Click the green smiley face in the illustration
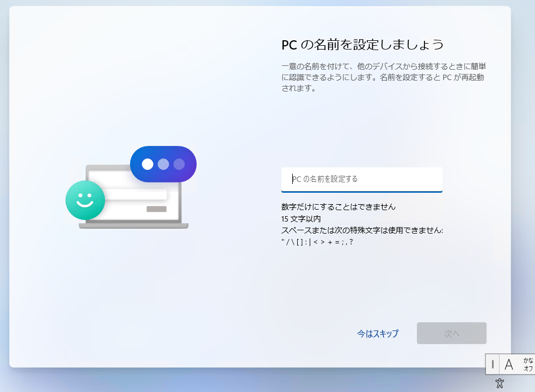535x392 pixels. 85,200
